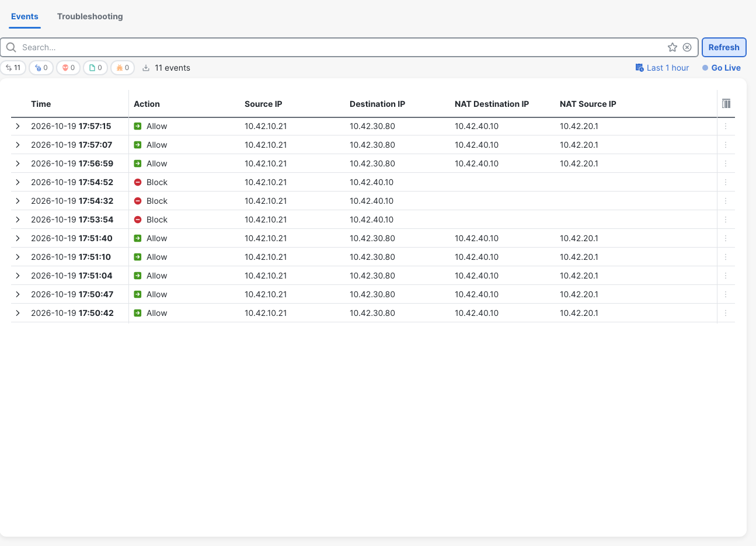Open the actions menu for the 17:53:54 row
Image resolution: width=756 pixels, height=546 pixels.
pos(726,220)
